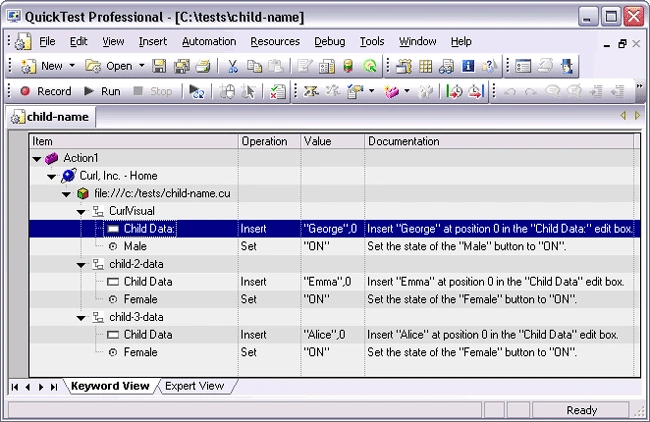Click the End Transaction blue timer icon

(x=475, y=91)
